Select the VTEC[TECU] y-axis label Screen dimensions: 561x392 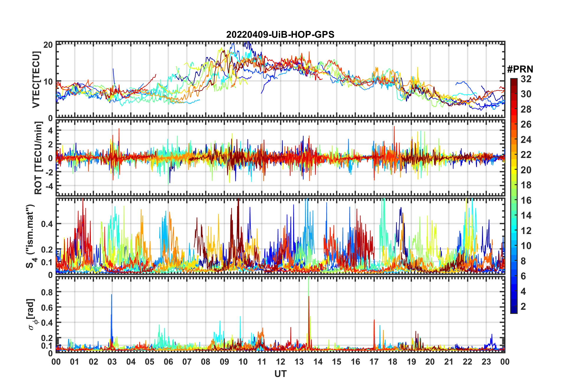[36, 80]
